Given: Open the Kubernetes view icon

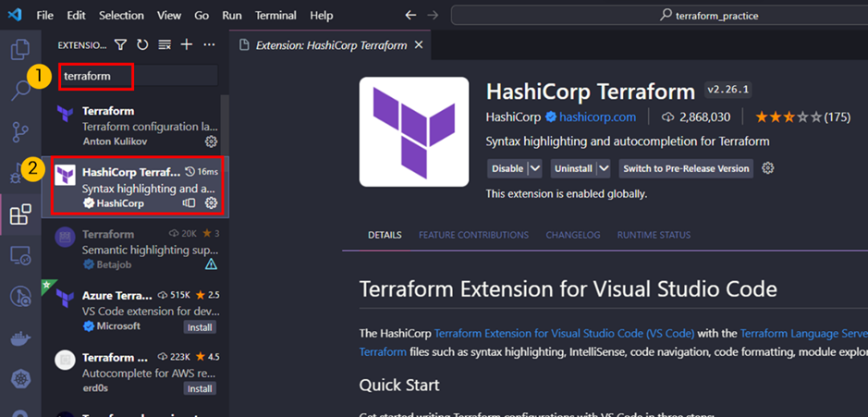Looking at the screenshot, I should coord(20,379).
